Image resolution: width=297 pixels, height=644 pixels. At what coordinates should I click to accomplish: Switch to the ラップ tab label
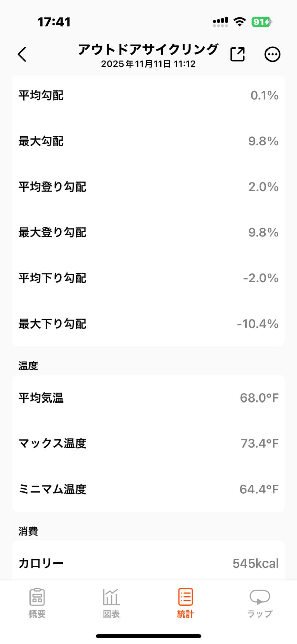coord(260,614)
